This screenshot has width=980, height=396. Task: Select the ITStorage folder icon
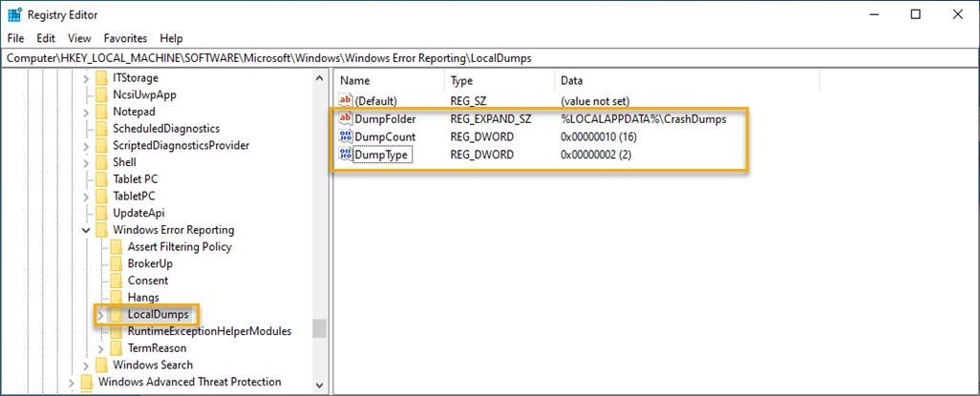pos(101,78)
